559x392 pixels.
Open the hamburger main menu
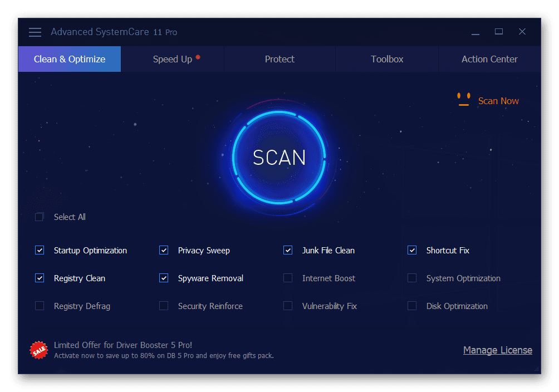(35, 32)
